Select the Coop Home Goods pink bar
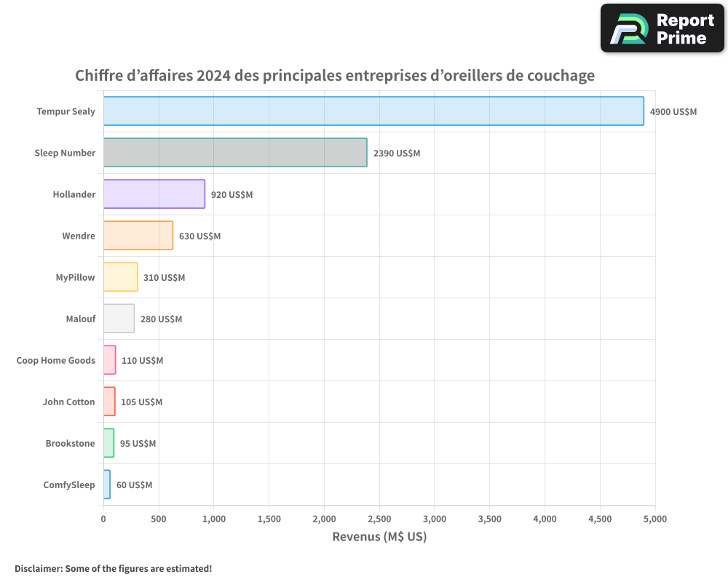 pos(109,360)
